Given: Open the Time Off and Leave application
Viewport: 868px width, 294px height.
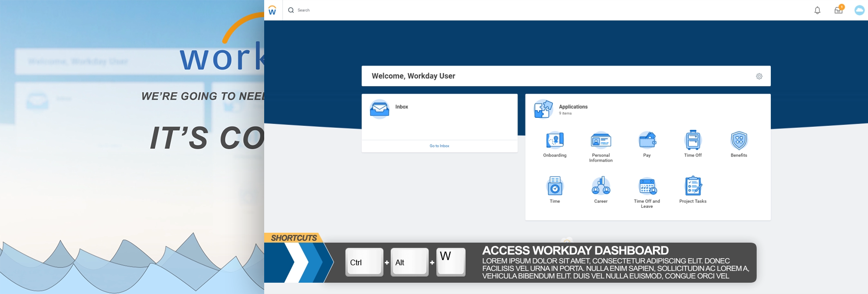Looking at the screenshot, I should 647,193.
